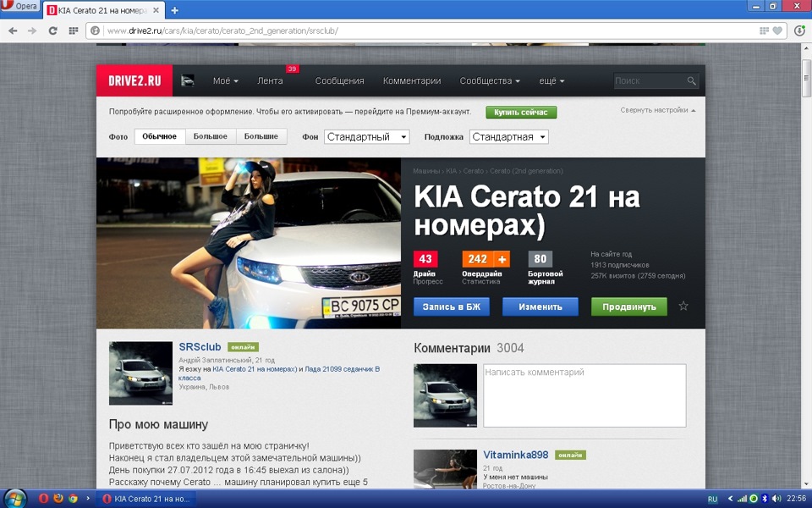Open the Моё dropdown menu

[x=225, y=81]
